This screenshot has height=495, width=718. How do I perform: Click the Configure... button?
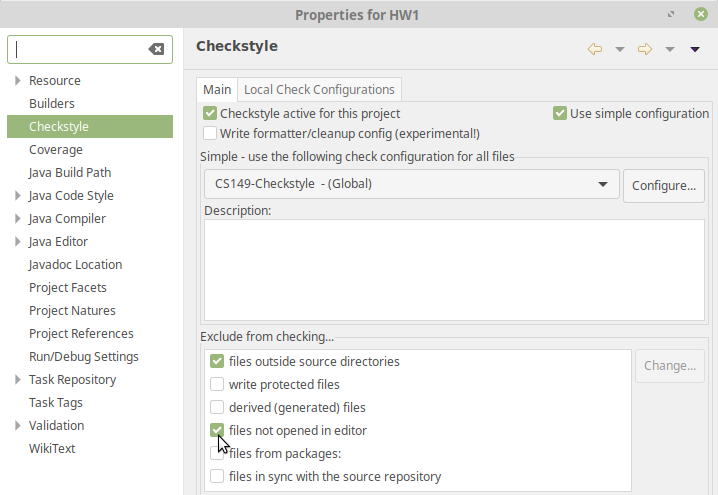click(664, 186)
